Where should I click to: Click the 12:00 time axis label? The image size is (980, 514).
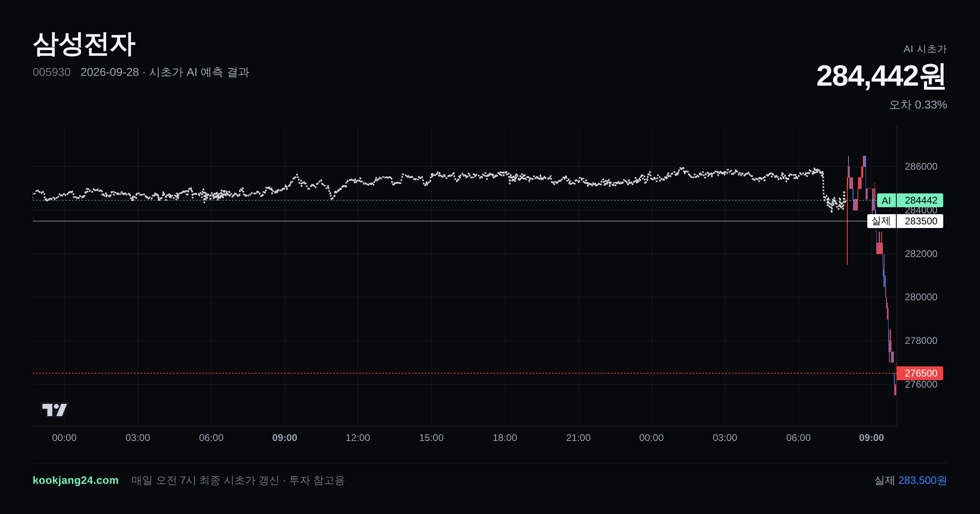358,438
